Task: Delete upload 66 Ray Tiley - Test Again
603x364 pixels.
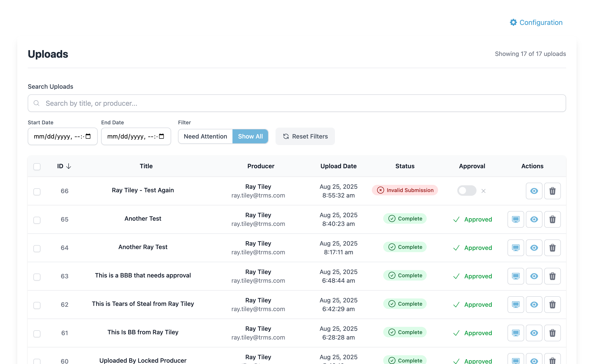Action: click(x=552, y=191)
